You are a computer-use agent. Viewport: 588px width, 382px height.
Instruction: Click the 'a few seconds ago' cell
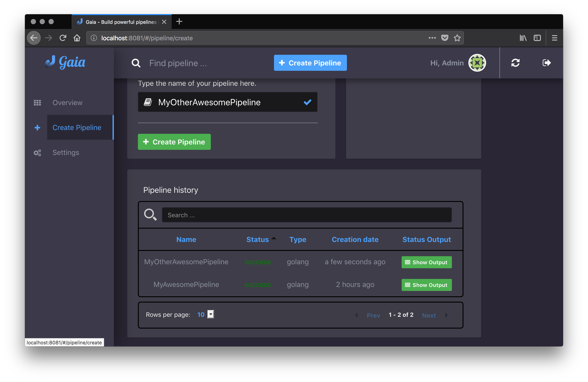(x=355, y=262)
